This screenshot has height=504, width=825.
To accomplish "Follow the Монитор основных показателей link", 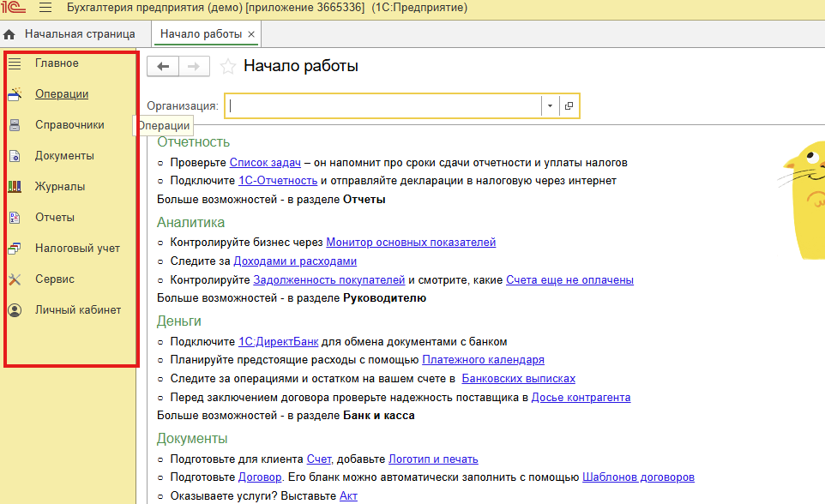I will (411, 243).
